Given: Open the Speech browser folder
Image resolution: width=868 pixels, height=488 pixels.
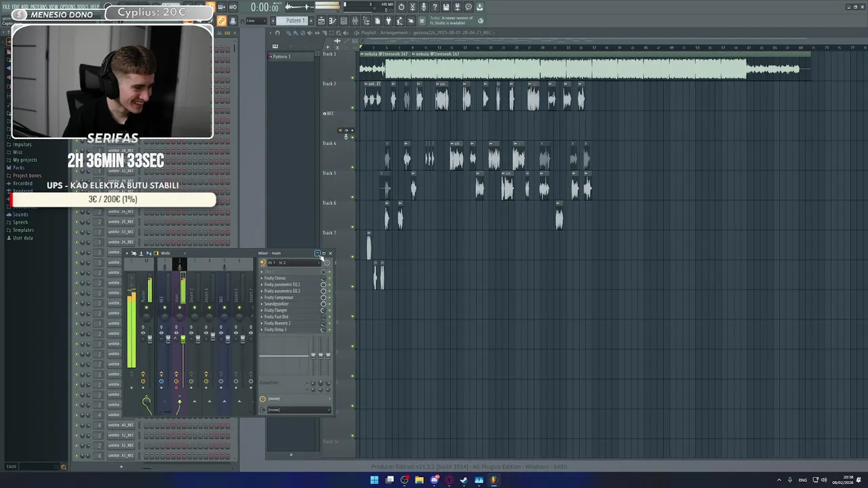Looking at the screenshot, I should pos(20,222).
